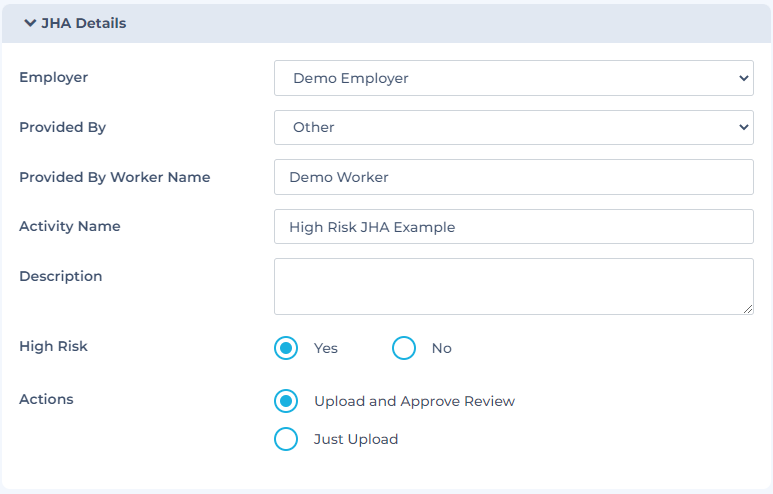Select the High Risk Yes radio button
The height and width of the screenshot is (494, 773).
(286, 348)
